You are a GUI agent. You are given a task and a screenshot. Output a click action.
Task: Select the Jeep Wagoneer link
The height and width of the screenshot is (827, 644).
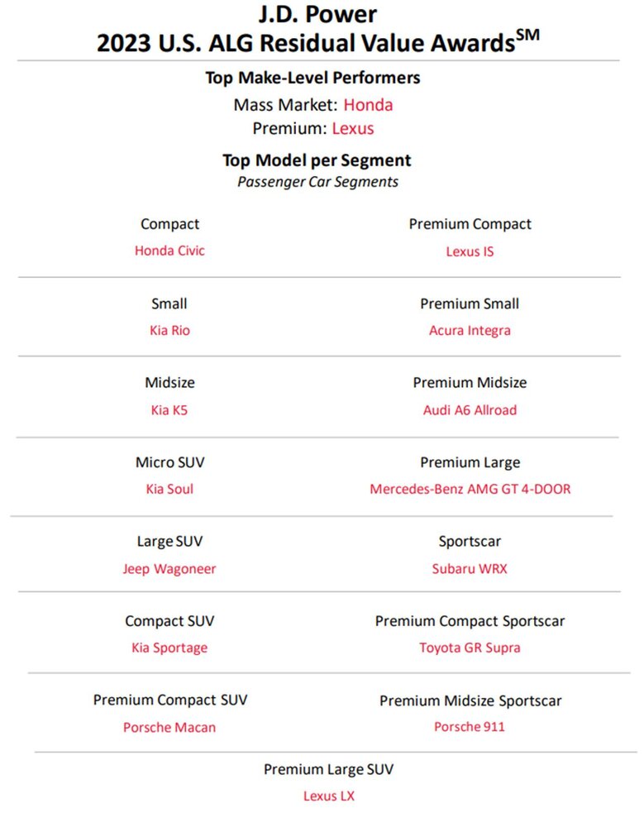[169, 569]
